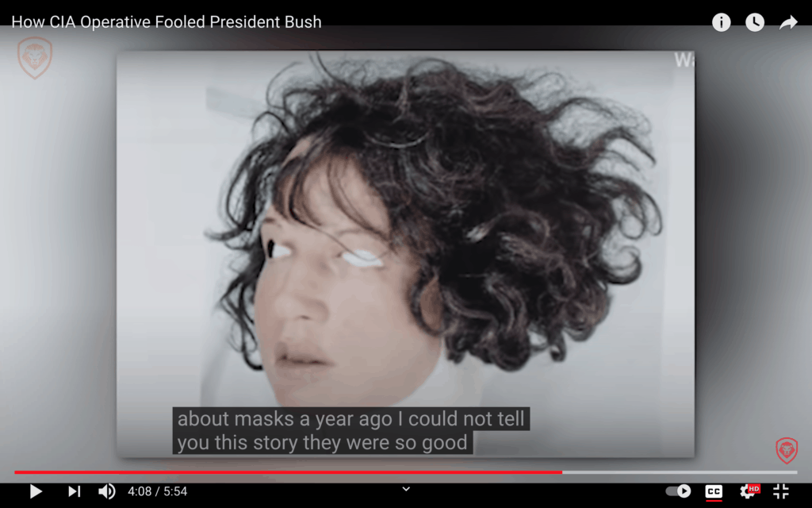Jump to the current position where red meets gray
The image size is (812, 508).
562,472
